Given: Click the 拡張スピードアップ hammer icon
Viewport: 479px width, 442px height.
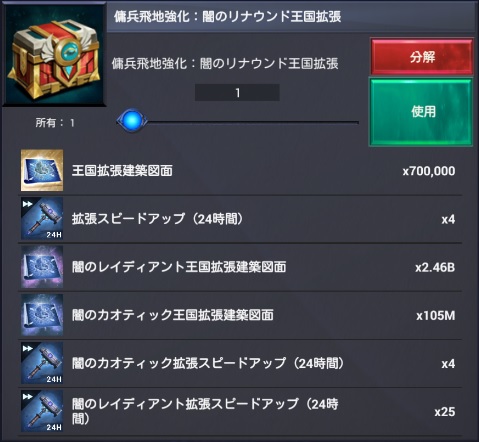Looking at the screenshot, I should click(42, 218).
